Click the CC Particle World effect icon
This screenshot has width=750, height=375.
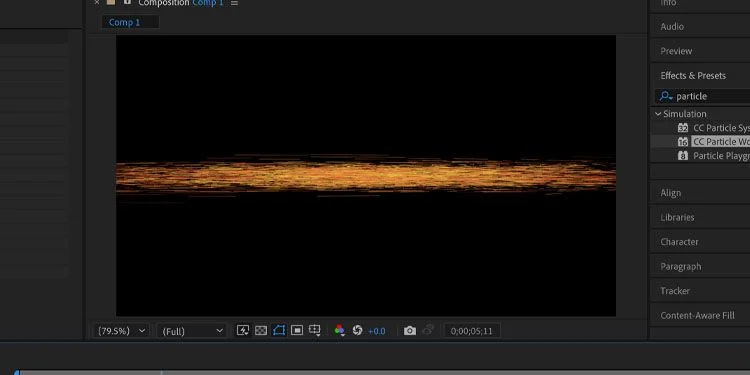pyautogui.click(x=683, y=142)
